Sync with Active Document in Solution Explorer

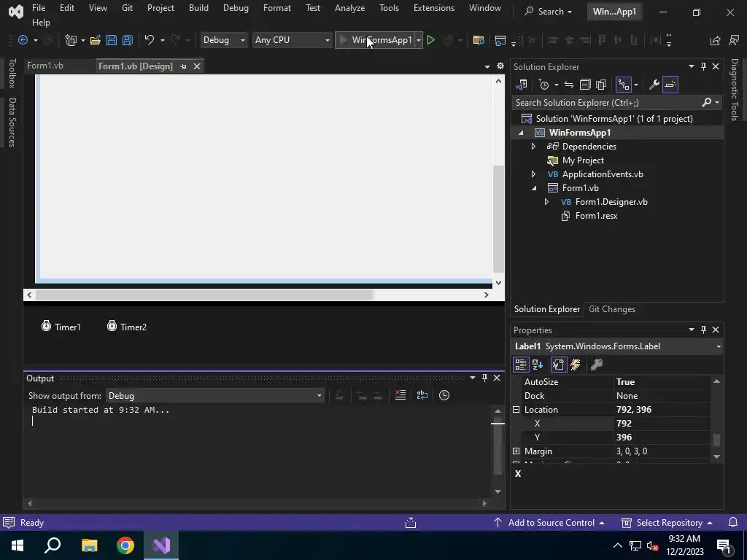point(569,85)
